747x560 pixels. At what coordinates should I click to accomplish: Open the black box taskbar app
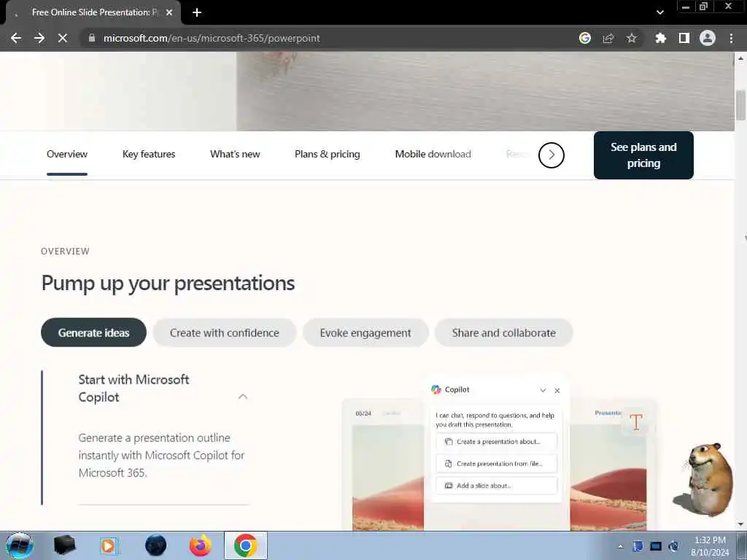pos(64,545)
